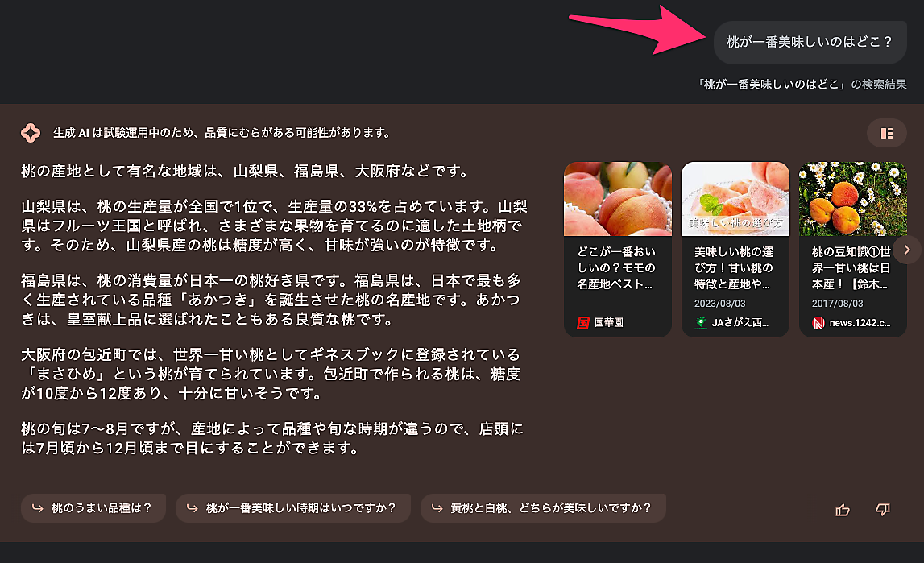Open the 美味しい桃の選び方 article card
924x563 pixels.
pyautogui.click(x=735, y=250)
